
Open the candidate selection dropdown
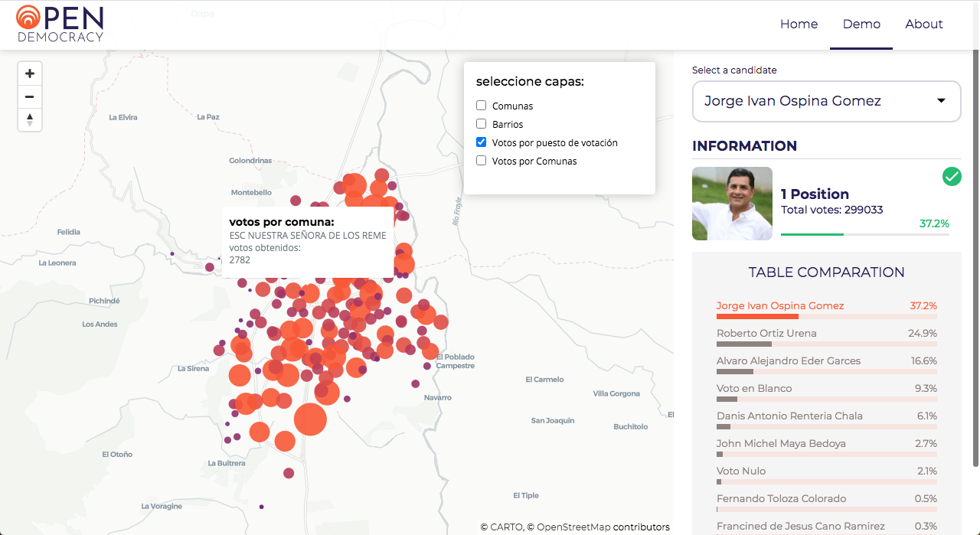click(826, 101)
